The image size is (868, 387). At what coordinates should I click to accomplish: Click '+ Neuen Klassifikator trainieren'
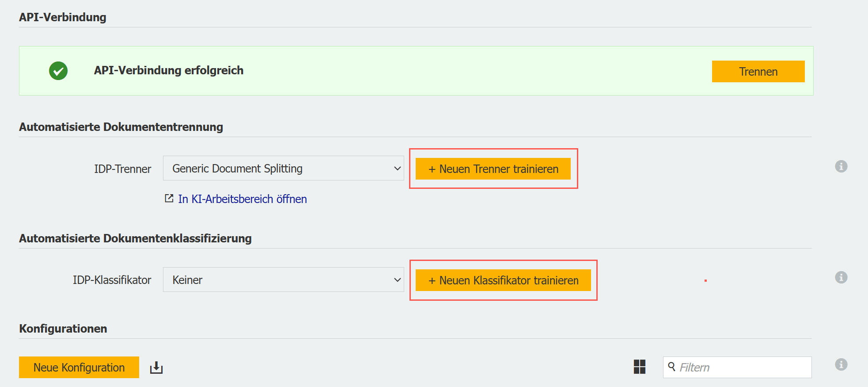pos(503,280)
